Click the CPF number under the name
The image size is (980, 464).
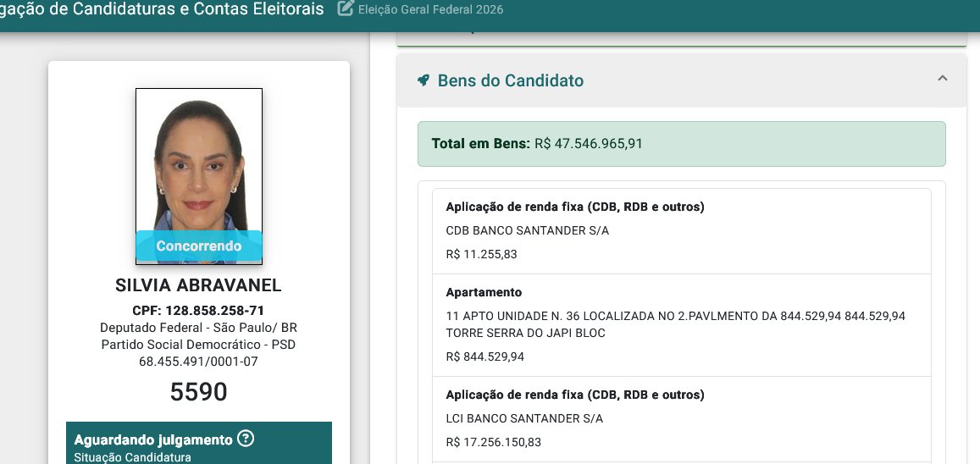pos(198,311)
